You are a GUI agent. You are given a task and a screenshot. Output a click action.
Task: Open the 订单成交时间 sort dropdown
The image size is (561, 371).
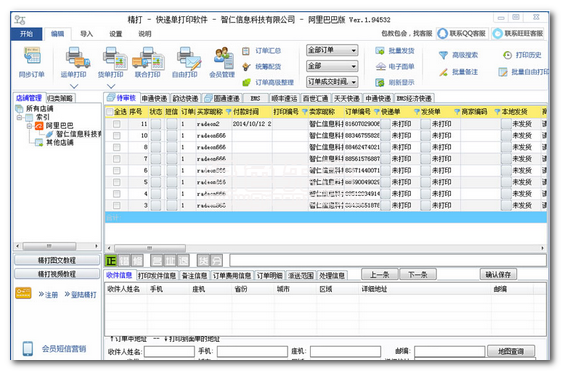pyautogui.click(x=332, y=82)
